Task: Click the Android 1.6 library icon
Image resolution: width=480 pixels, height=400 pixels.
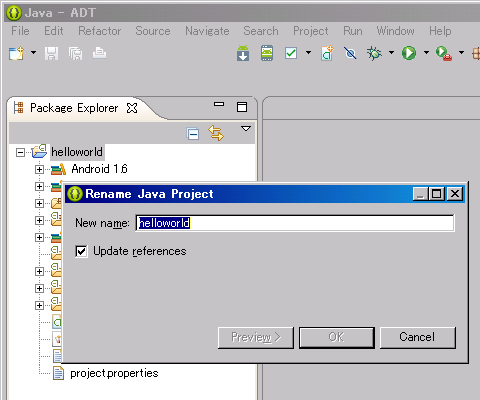Action: (58, 169)
